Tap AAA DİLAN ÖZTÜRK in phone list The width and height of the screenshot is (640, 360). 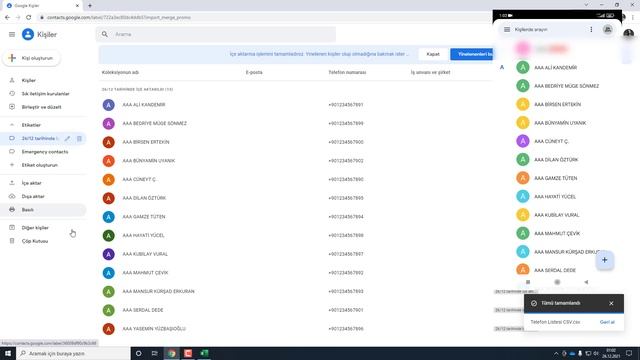556,160
